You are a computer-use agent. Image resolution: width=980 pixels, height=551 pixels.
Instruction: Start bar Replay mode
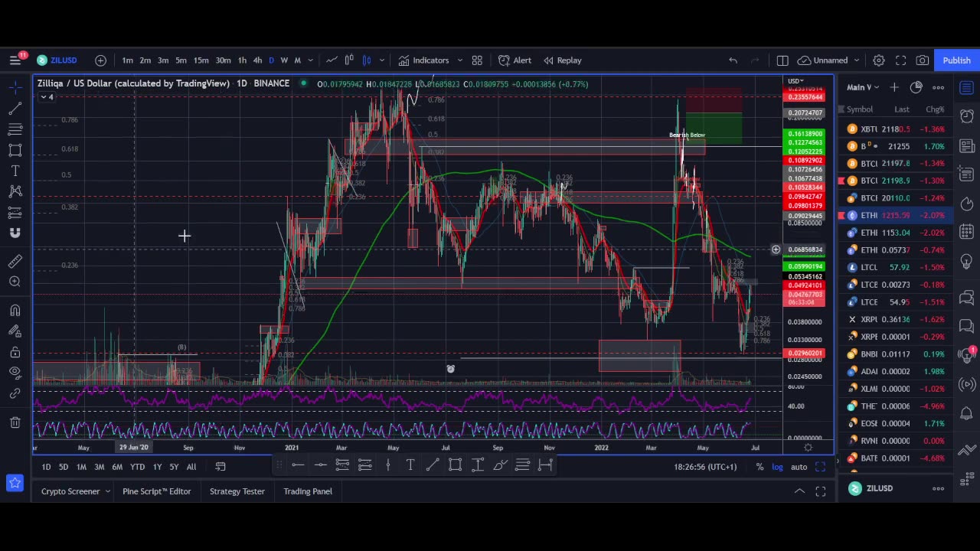561,60
